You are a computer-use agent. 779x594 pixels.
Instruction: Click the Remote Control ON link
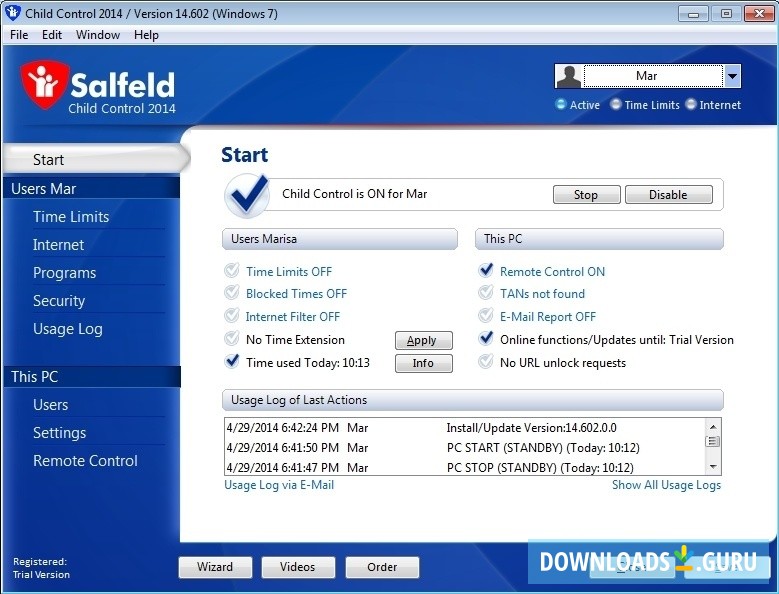552,272
